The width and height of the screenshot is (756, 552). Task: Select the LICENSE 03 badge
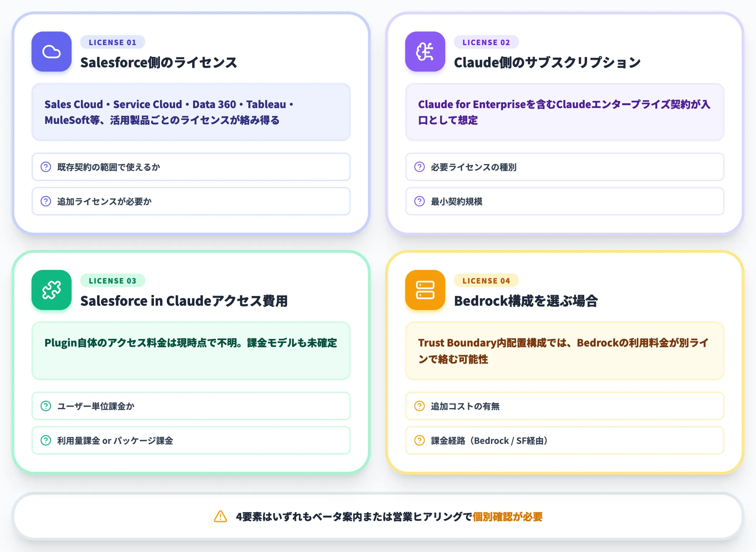pyautogui.click(x=113, y=281)
